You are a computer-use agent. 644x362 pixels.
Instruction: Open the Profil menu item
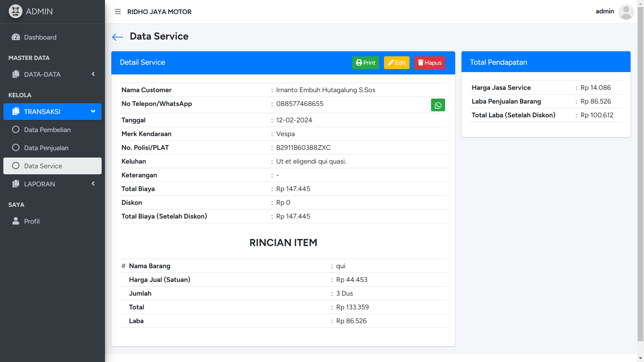[32, 221]
